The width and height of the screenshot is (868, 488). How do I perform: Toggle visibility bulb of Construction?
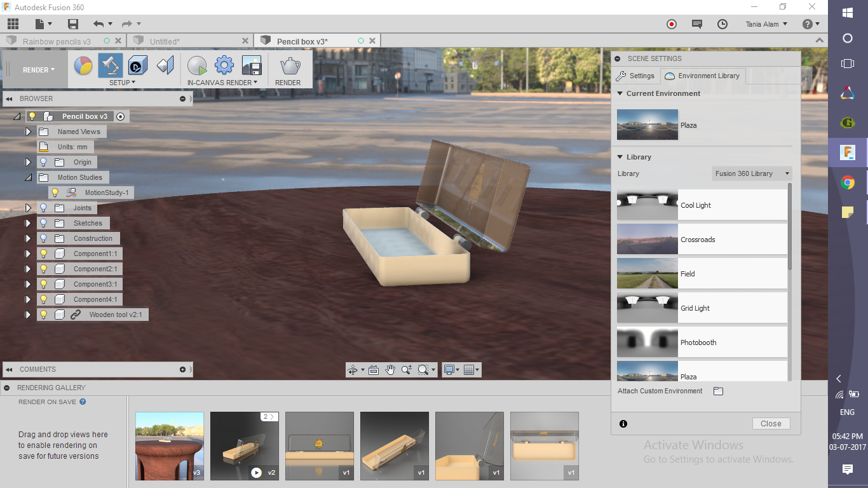point(44,238)
